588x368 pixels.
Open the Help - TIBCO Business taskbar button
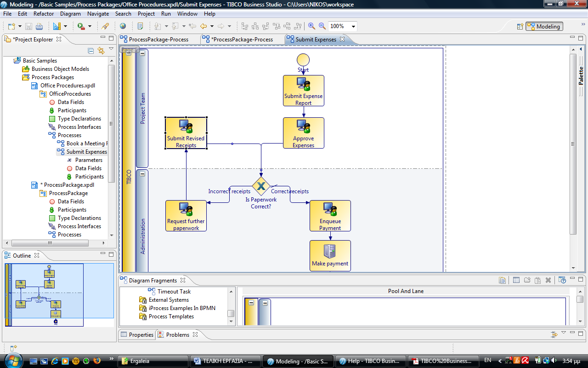(x=372, y=361)
